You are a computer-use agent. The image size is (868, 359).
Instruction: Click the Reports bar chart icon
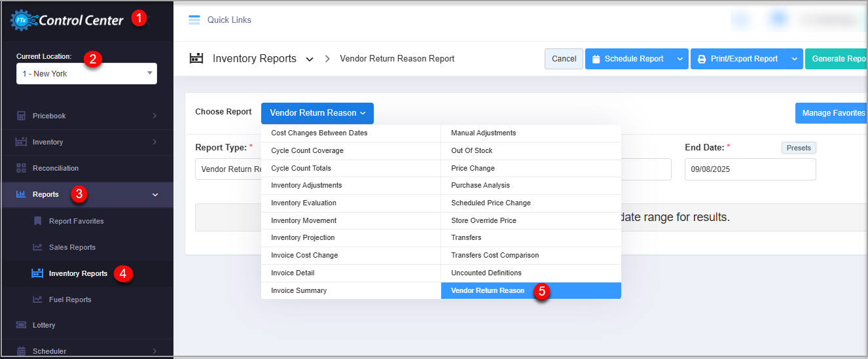tap(21, 194)
